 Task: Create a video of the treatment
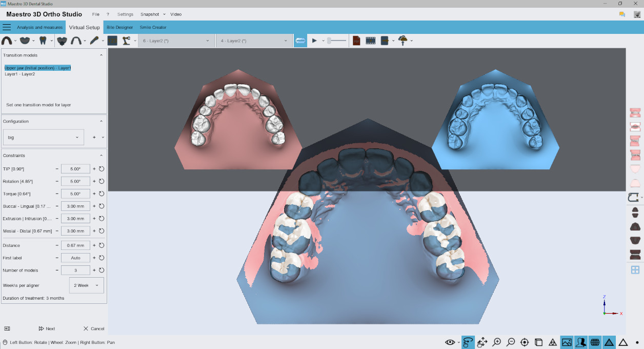coord(370,40)
